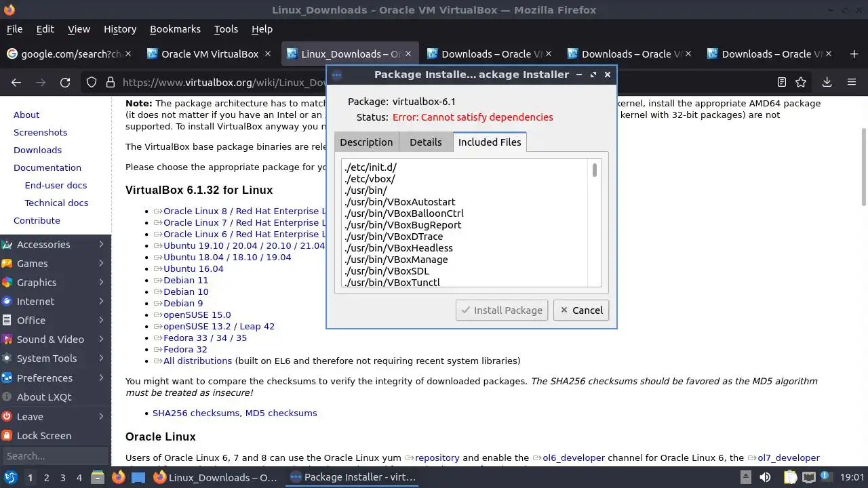Toggle reader view in address bar
Screen dimensions: 868x488
click(x=782, y=82)
